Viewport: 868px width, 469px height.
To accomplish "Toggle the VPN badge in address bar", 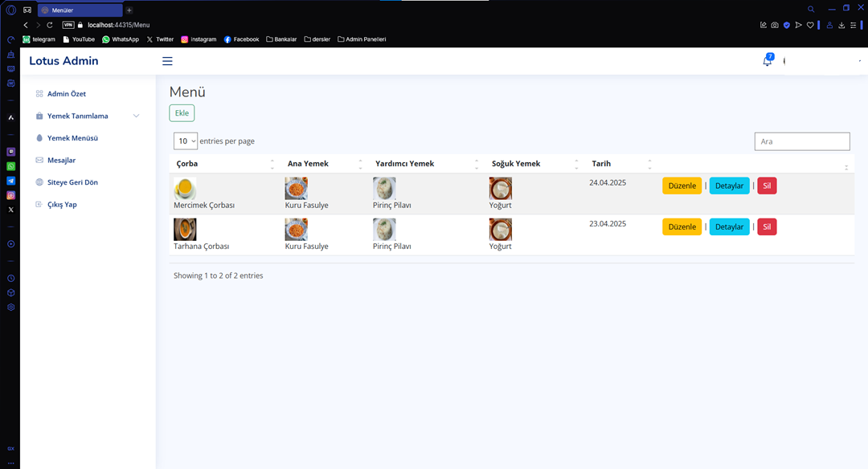I will click(x=68, y=25).
